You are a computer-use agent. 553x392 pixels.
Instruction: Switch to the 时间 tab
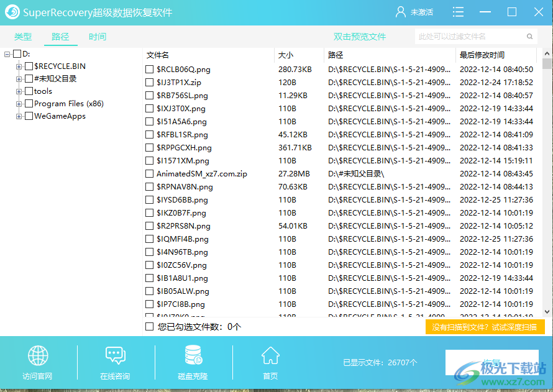(x=98, y=37)
